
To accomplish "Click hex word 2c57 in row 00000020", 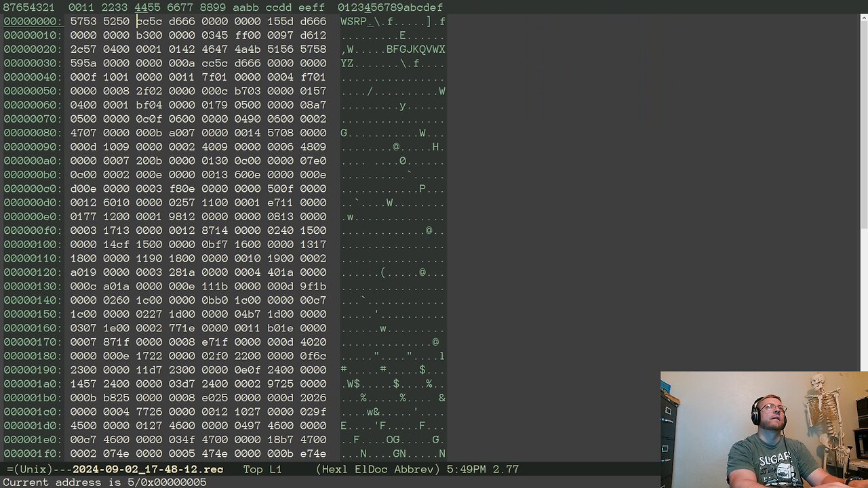I will click(83, 49).
